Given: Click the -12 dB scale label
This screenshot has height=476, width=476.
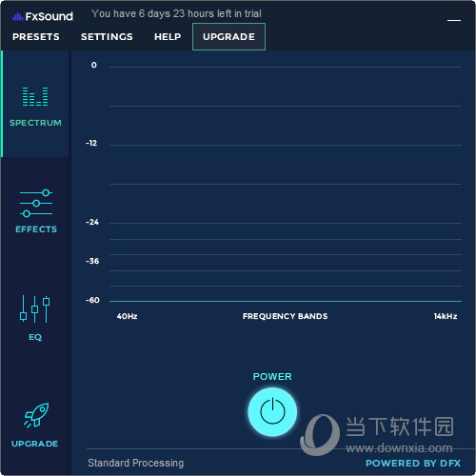Looking at the screenshot, I should coord(91,143).
